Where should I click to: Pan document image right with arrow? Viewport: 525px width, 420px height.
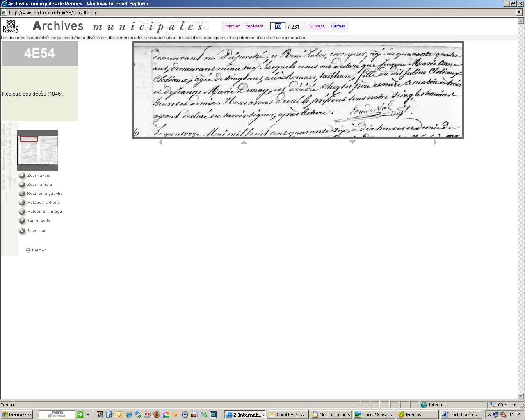(435, 142)
